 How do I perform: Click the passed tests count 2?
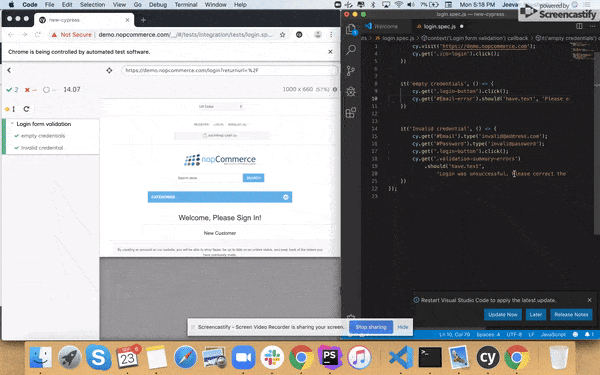point(12,90)
